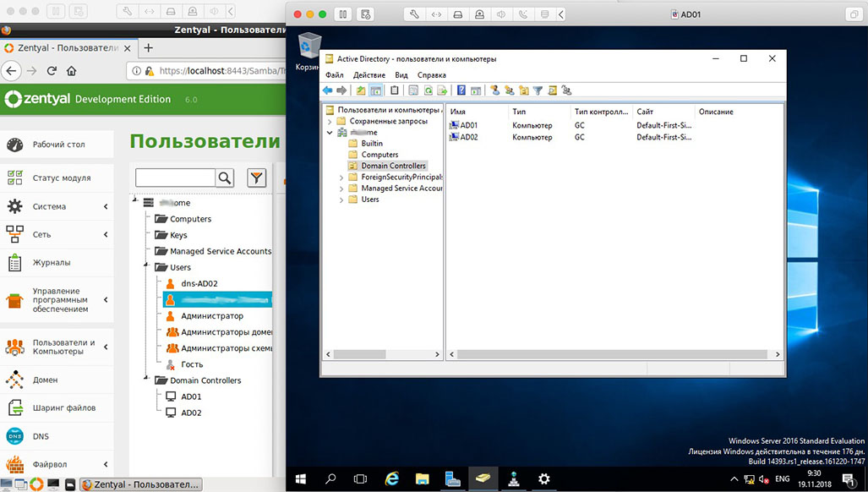
Task: Open wrench configuration icon in AD01 titlebar
Action: click(x=414, y=14)
